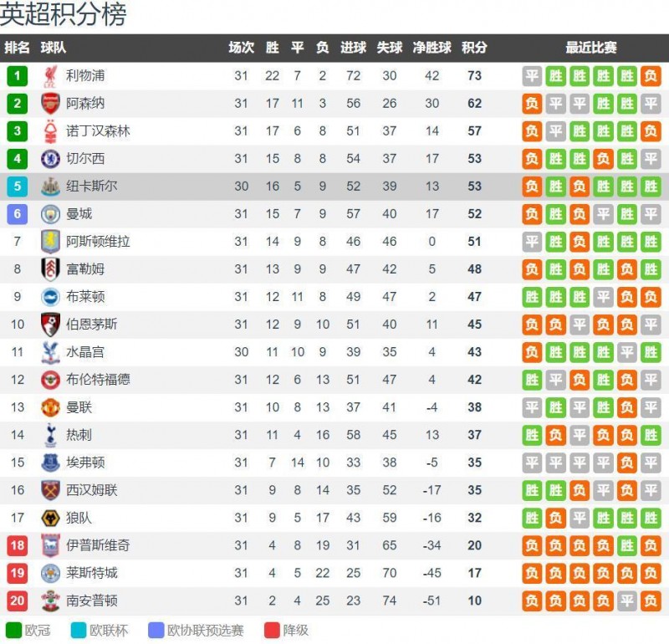Click the Arsenal club crest
669x644 pixels.
pyautogui.click(x=50, y=104)
